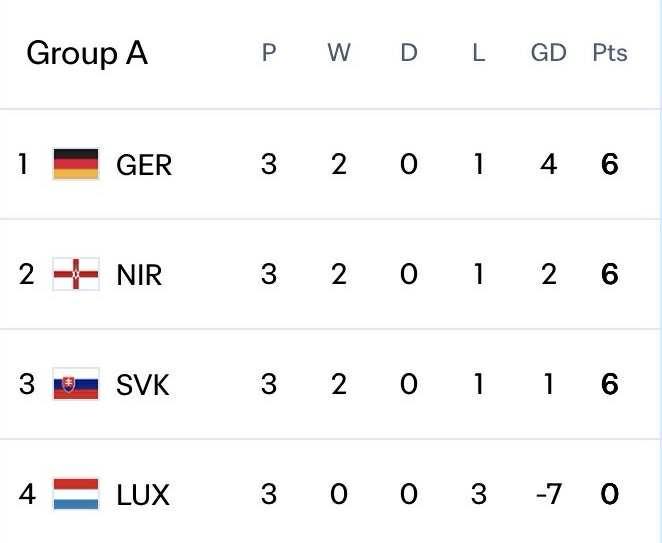Click the D (draws) column header

[x=408, y=53]
